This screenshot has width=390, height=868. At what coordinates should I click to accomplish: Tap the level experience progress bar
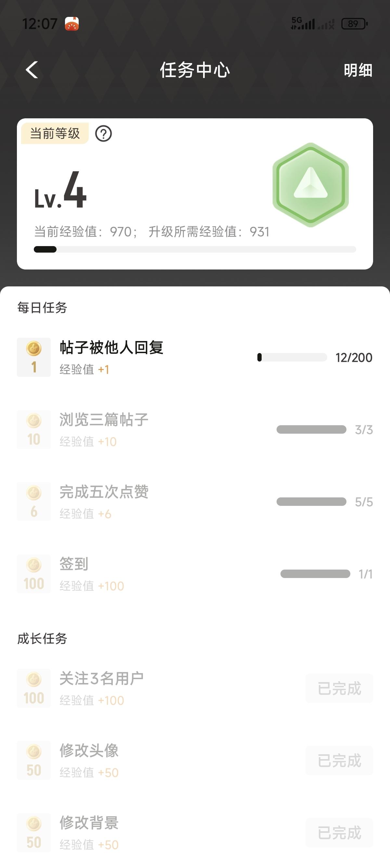click(195, 249)
